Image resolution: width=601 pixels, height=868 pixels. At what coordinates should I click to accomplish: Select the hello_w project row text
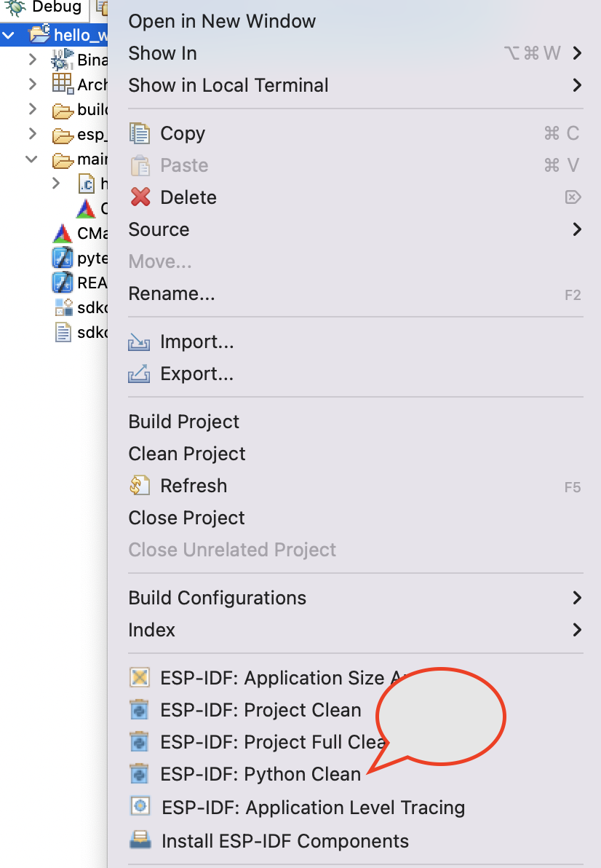click(81, 35)
